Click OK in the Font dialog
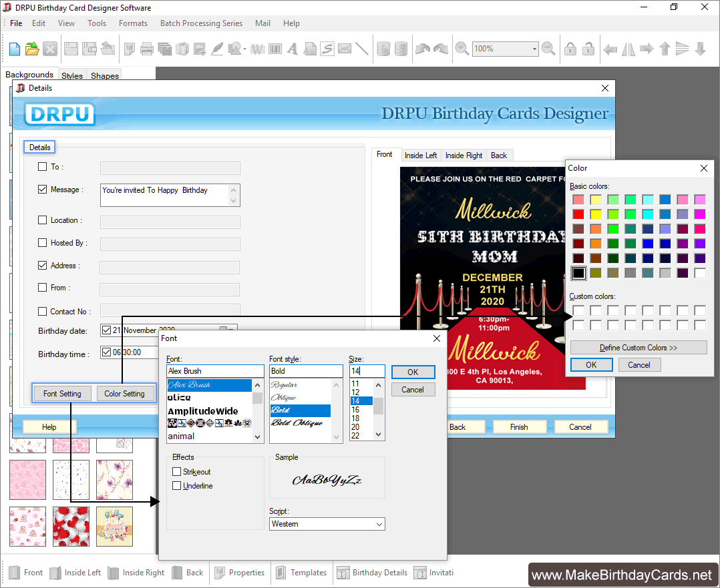720x588 pixels. [413, 372]
